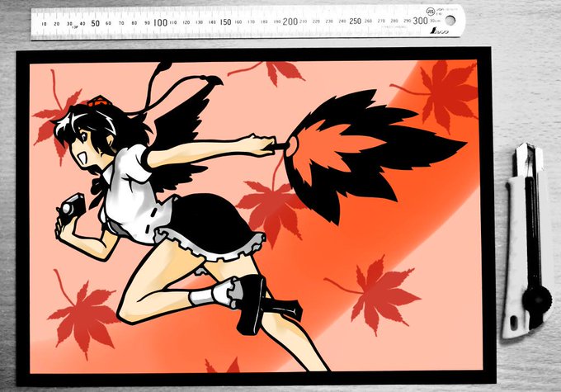Click the ruler's 250 mark number

[355, 21]
